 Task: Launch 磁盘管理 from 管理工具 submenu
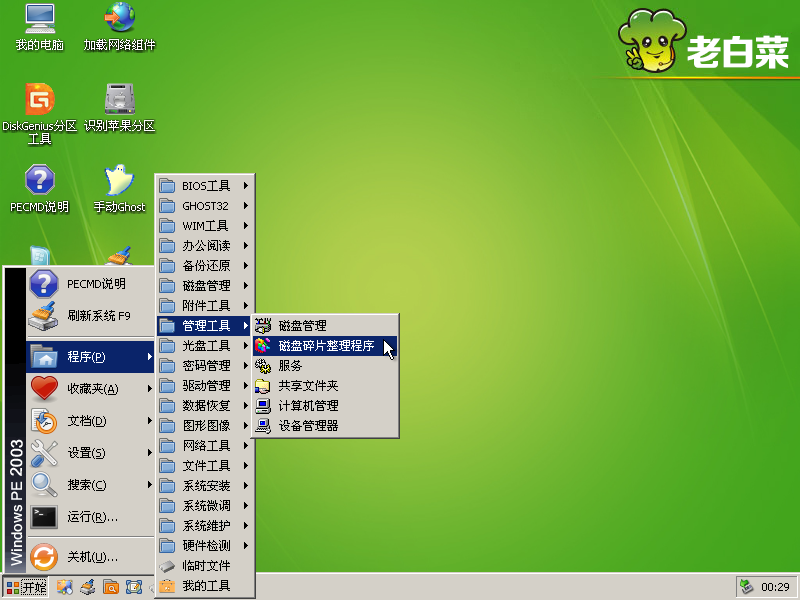click(x=325, y=326)
